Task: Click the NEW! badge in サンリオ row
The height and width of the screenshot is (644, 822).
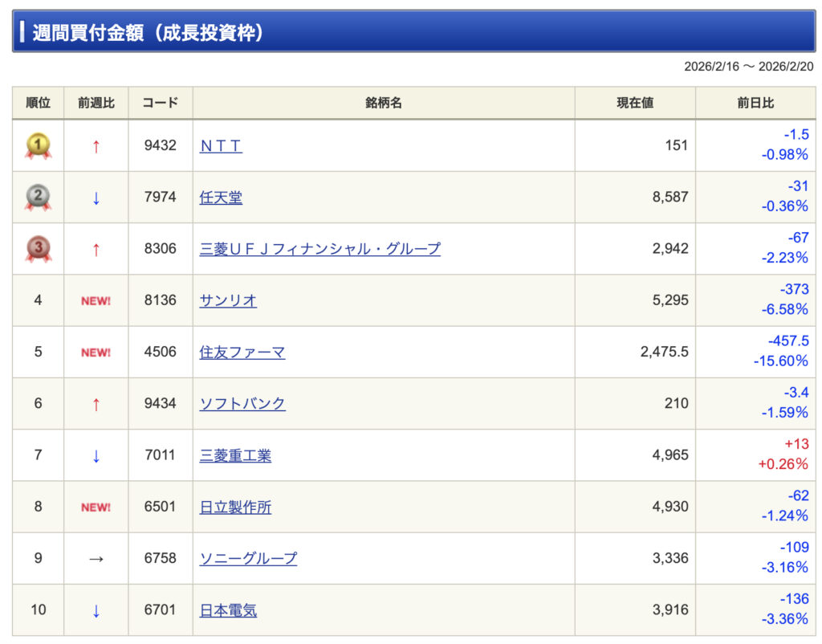Action: tap(96, 301)
